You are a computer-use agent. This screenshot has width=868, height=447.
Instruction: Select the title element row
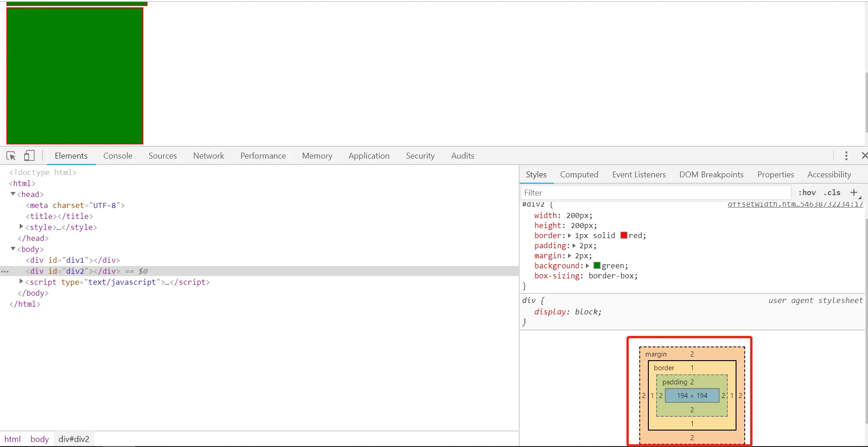pyautogui.click(x=259, y=216)
